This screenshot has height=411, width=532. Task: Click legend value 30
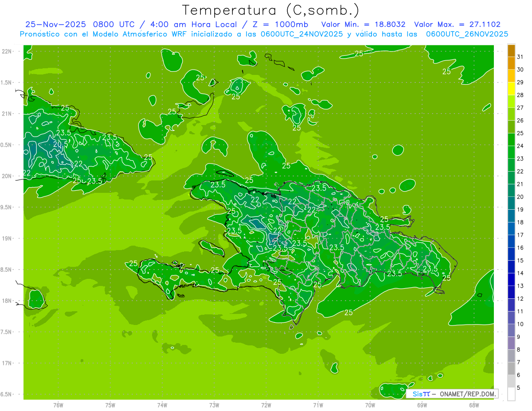pos(520,70)
